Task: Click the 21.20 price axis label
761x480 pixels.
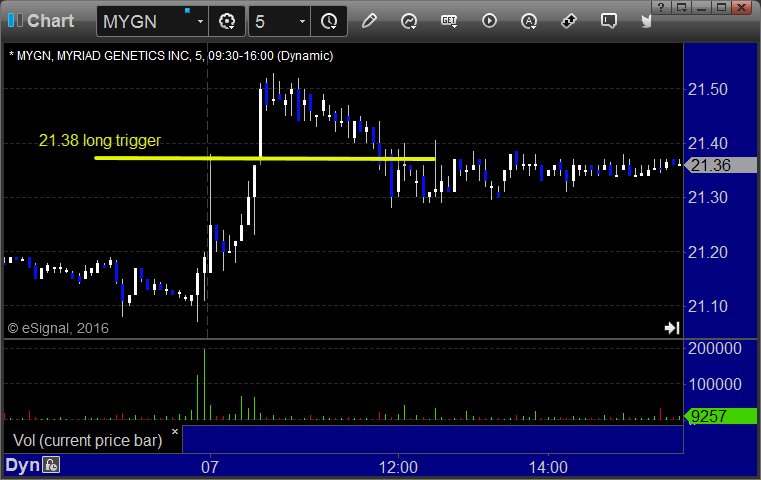Action: click(x=708, y=252)
